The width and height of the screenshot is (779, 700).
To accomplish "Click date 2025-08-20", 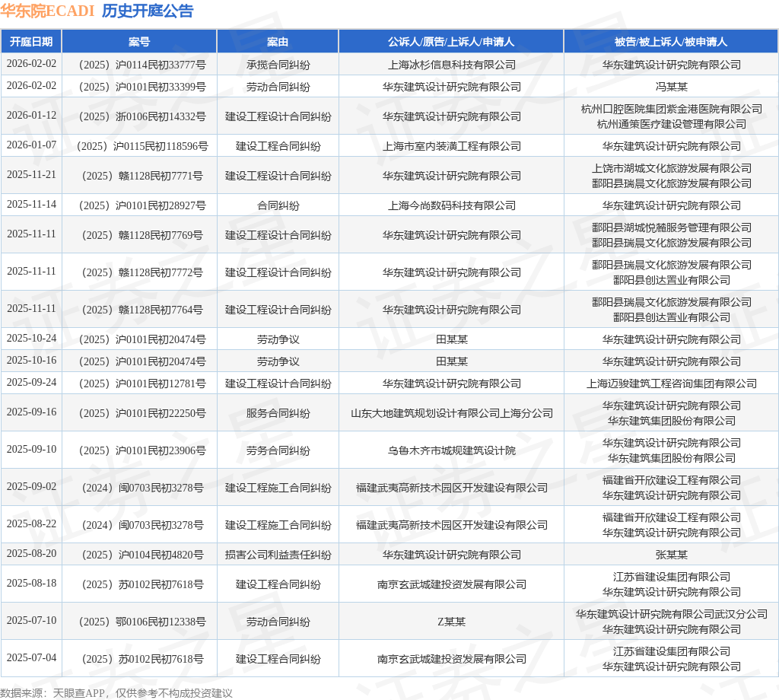I will coord(31,554).
